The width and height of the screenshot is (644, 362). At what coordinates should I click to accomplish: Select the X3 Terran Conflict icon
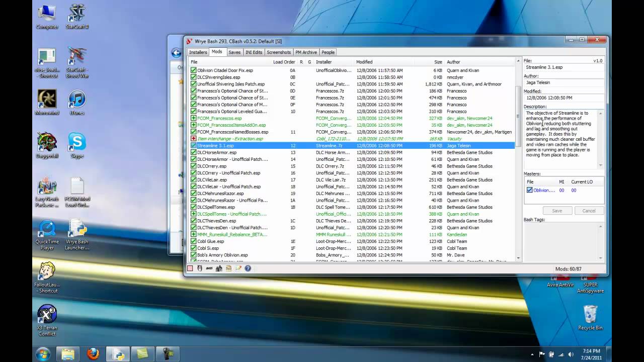coord(47,320)
